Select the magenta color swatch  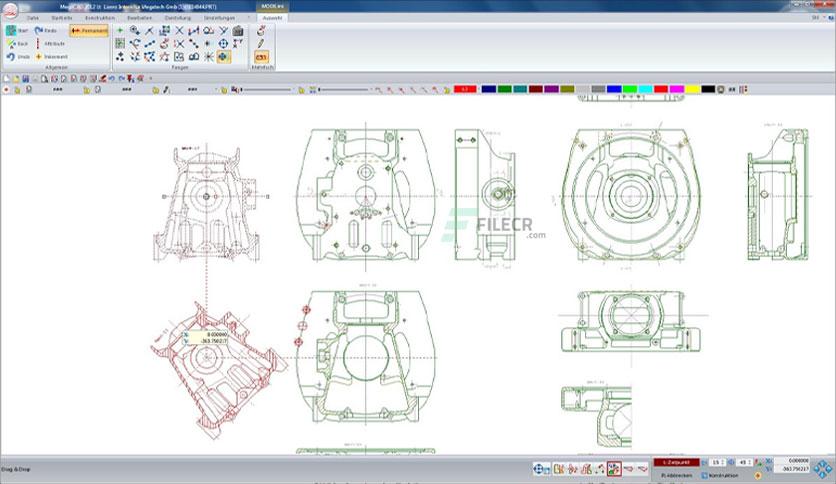tap(677, 89)
